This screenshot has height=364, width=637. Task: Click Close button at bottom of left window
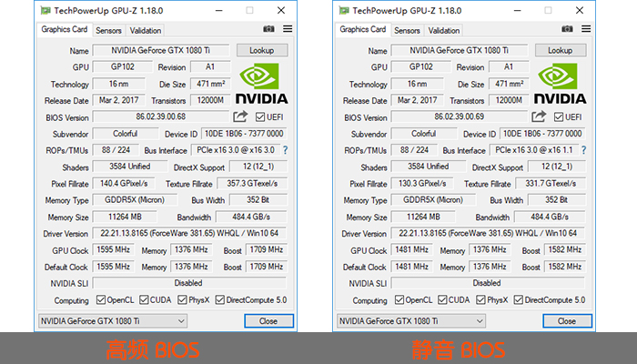point(268,321)
